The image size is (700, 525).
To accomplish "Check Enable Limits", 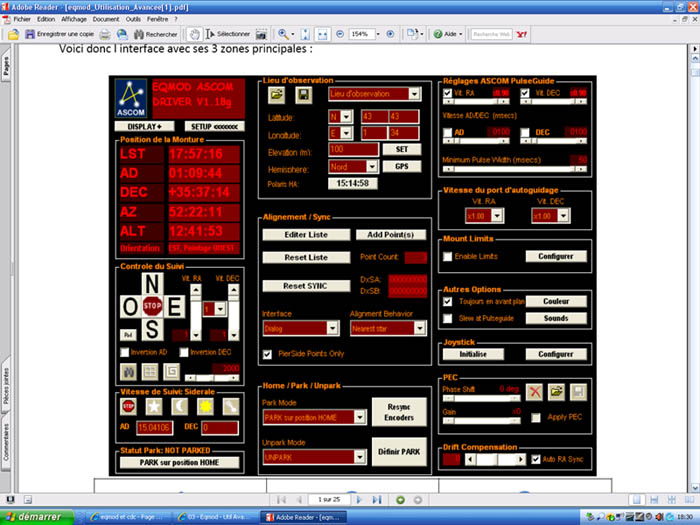I will [447, 256].
